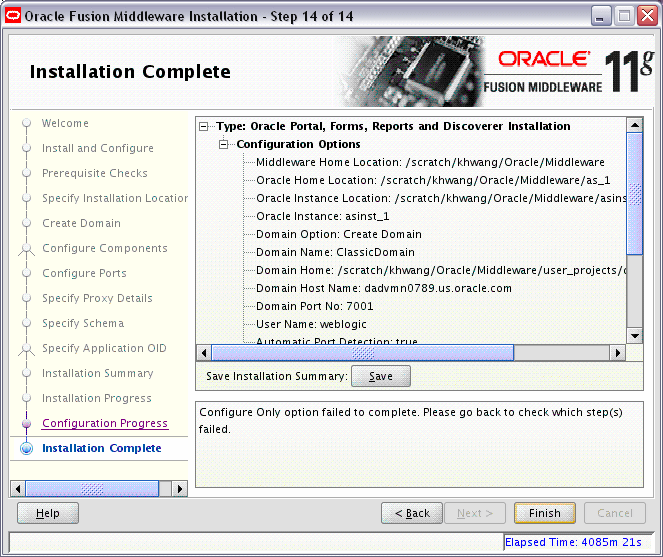Click the summary tree scroll-down arrow

(x=635, y=336)
